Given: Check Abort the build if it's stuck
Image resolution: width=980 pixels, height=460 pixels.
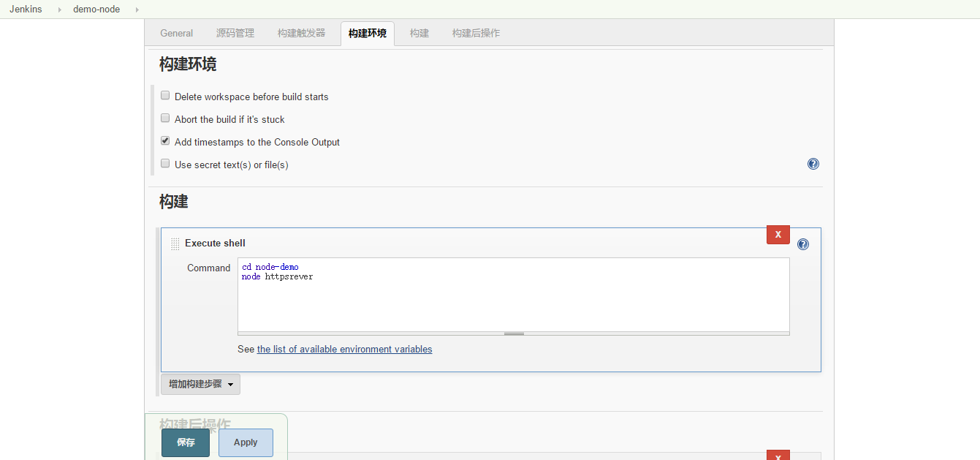Looking at the screenshot, I should (165, 118).
